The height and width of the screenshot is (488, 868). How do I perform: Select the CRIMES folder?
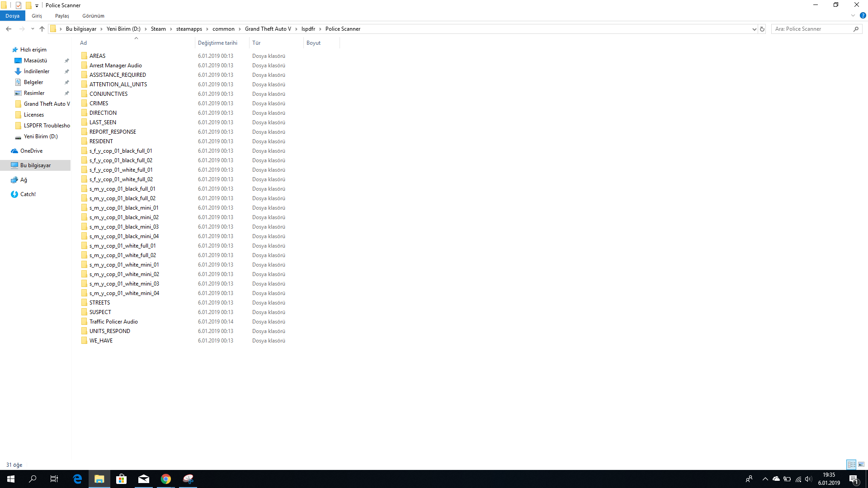point(99,103)
